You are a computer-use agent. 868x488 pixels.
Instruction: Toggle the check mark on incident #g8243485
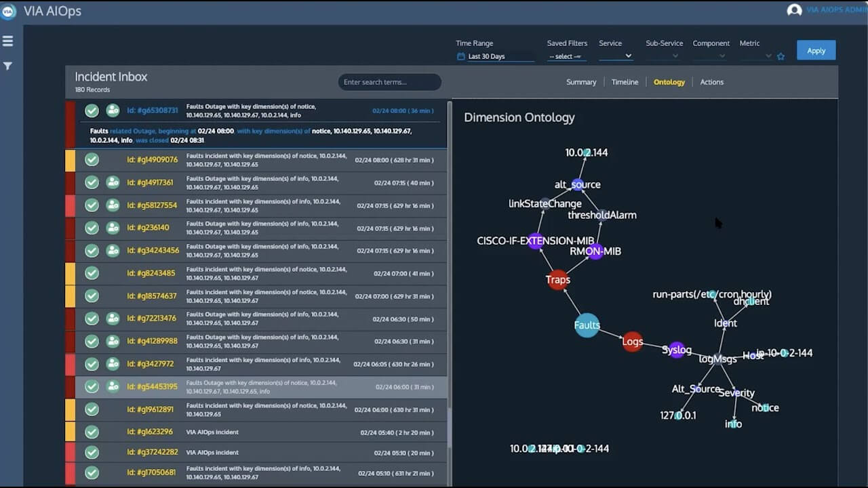(x=92, y=273)
